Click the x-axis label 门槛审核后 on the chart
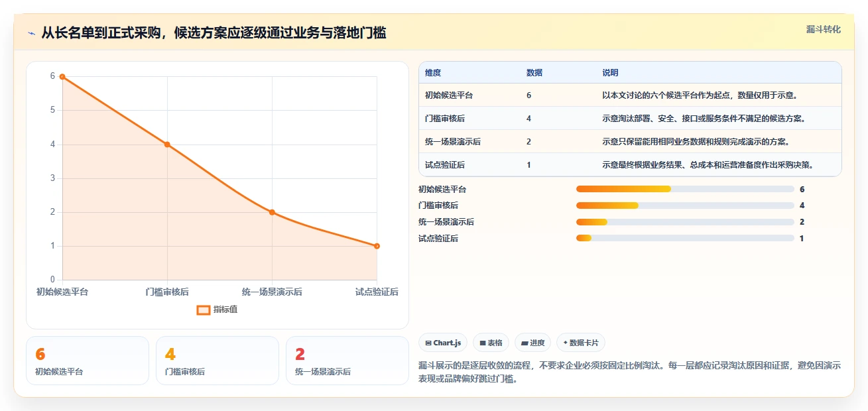The image size is (868, 411). (167, 292)
